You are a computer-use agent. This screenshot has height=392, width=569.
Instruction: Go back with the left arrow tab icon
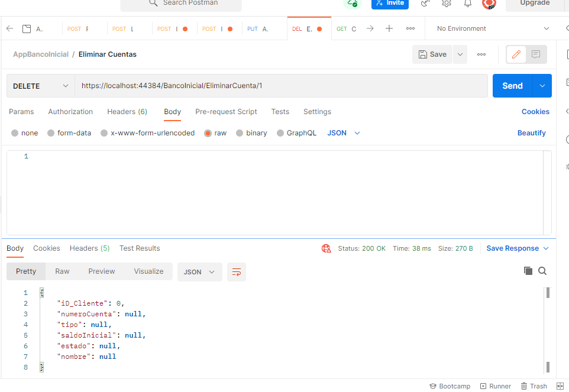click(x=10, y=28)
